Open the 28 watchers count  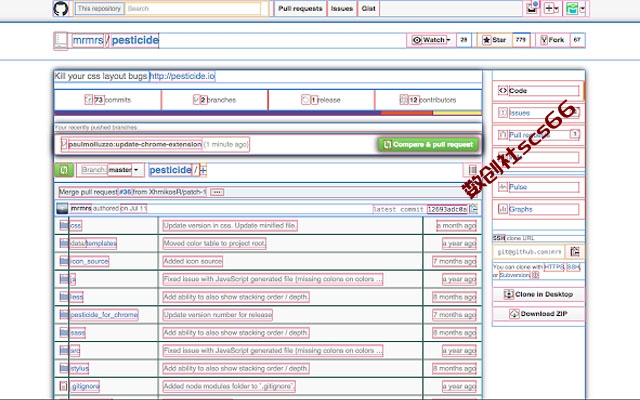click(464, 40)
